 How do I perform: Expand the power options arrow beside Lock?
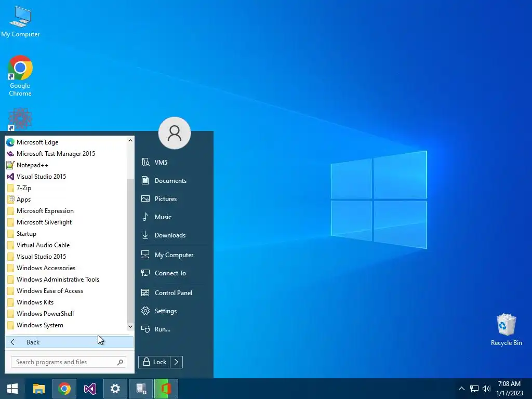click(177, 362)
